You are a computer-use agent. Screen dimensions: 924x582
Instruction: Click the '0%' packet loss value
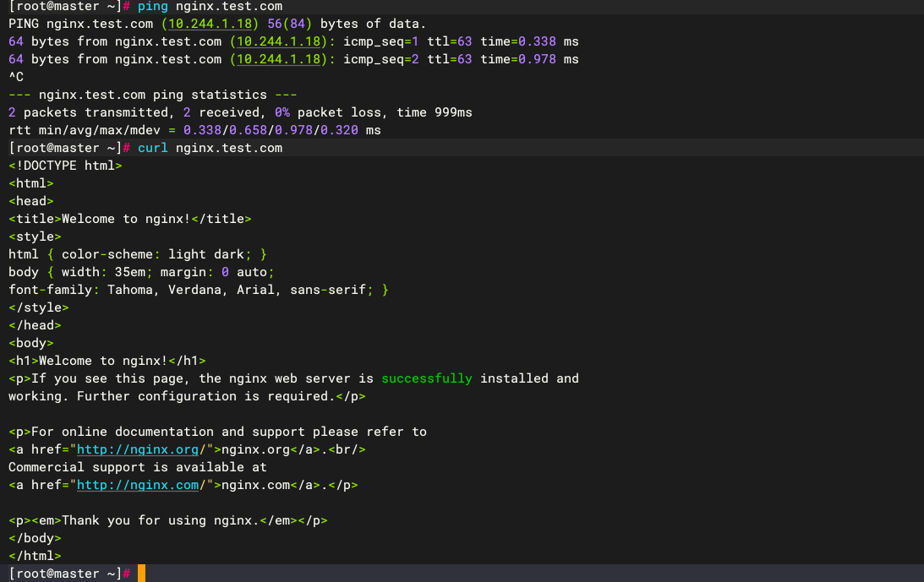pyautogui.click(x=282, y=112)
